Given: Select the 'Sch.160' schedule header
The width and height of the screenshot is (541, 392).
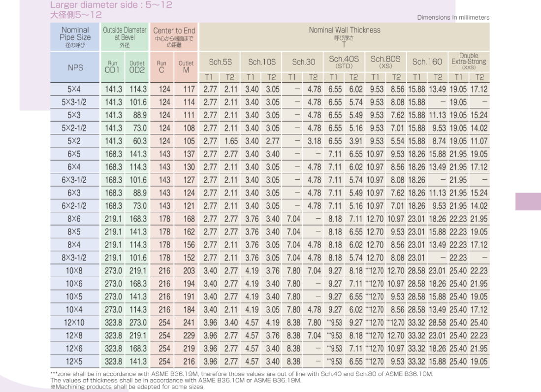Looking at the screenshot, I should click(x=427, y=62).
